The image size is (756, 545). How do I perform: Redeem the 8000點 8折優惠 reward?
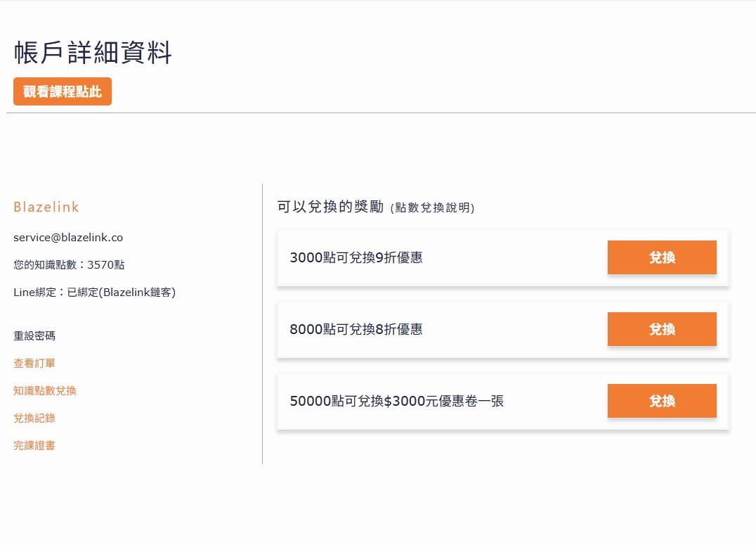pos(661,329)
